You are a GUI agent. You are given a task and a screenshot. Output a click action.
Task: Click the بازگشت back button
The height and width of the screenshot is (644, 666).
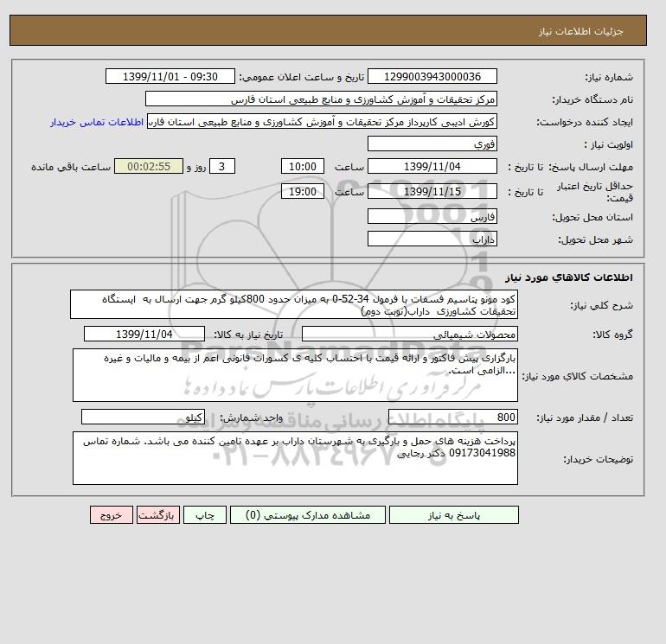click(158, 514)
